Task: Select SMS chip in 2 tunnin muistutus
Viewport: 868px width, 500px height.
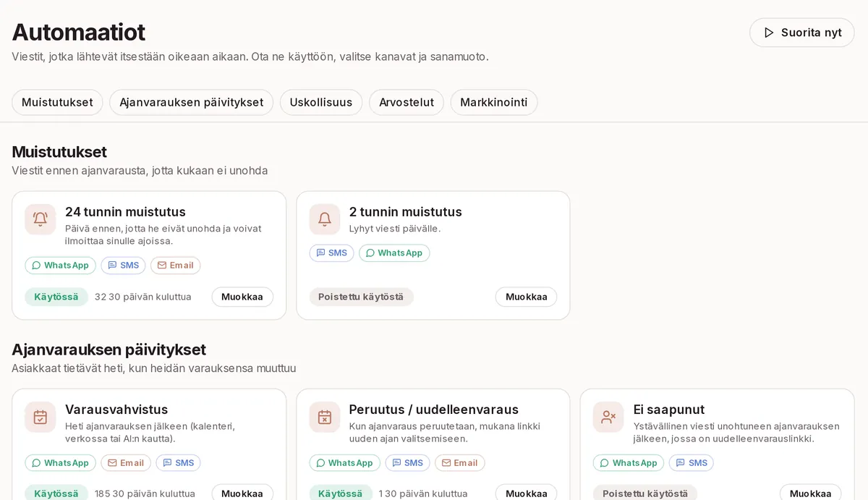Action: click(331, 253)
